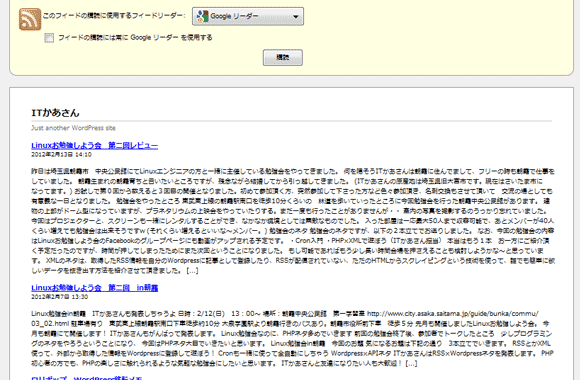Click the 2012年2月13日 14:10 date text
The image size is (580, 380).
[61, 155]
